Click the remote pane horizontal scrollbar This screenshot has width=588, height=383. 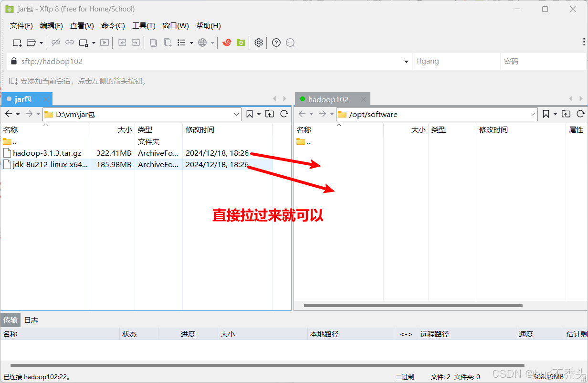pos(413,306)
